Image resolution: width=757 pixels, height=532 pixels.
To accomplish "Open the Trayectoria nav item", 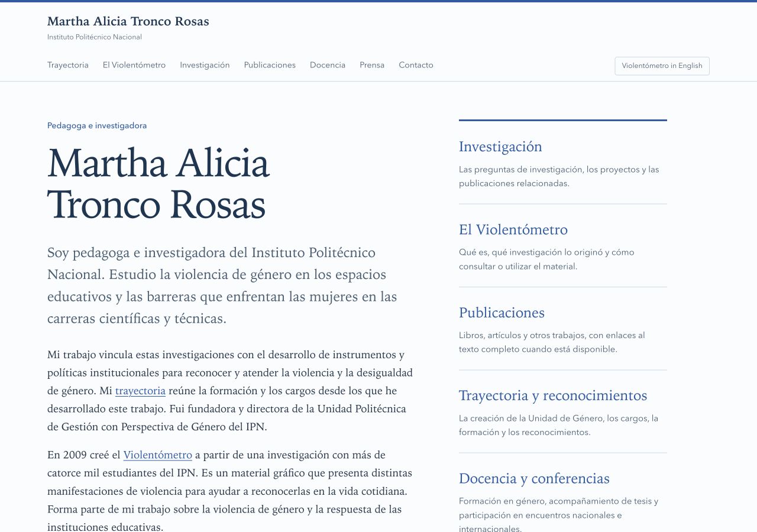I will [x=68, y=65].
